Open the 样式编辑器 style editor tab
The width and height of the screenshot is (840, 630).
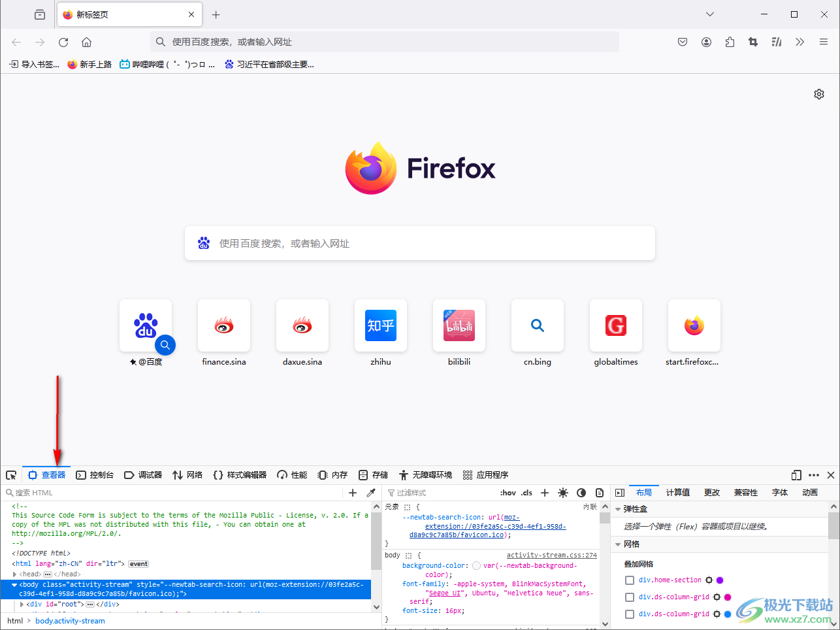[x=240, y=475]
